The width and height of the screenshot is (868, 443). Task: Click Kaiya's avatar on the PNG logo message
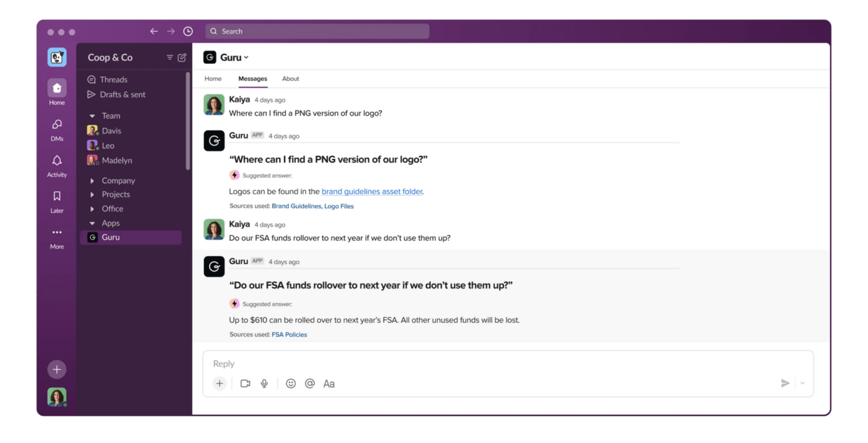pyautogui.click(x=214, y=105)
